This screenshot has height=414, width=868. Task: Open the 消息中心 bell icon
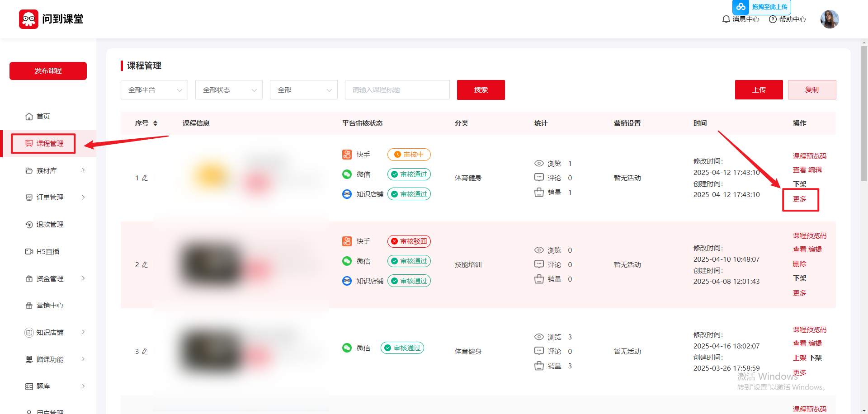(726, 19)
